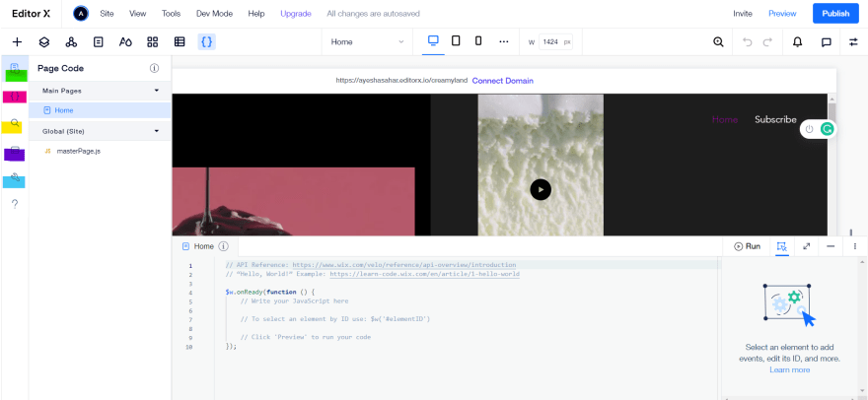Open the Tools menu
The height and width of the screenshot is (400, 868).
171,14
